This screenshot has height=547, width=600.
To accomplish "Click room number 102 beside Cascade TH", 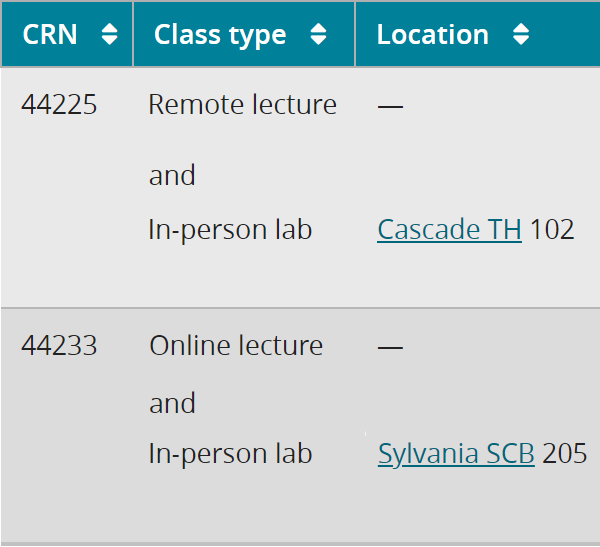I will 552,230.
